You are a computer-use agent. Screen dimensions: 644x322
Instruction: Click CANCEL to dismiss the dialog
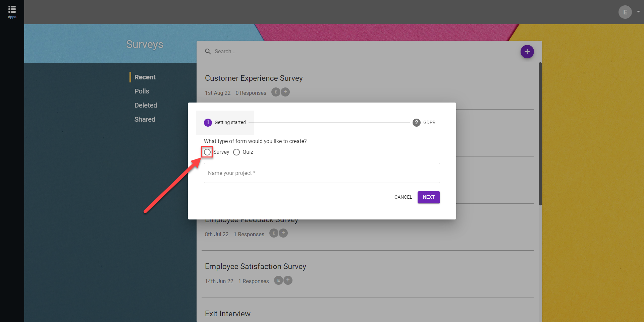[403, 197]
